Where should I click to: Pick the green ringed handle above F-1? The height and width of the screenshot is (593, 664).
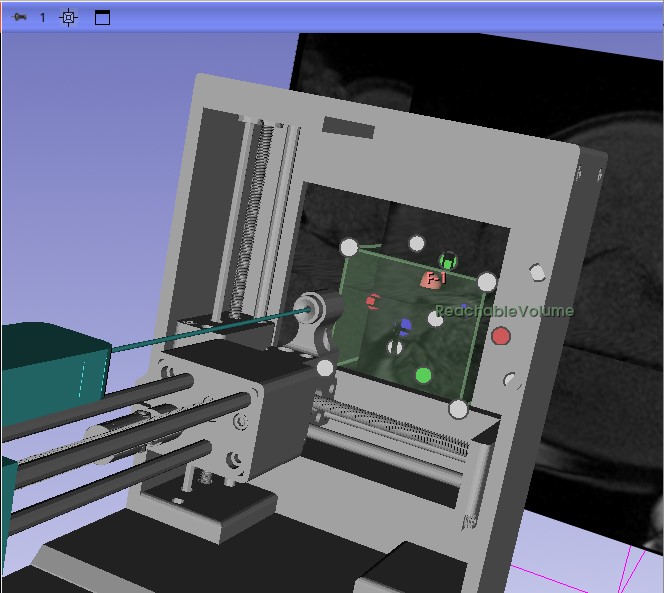point(448,260)
